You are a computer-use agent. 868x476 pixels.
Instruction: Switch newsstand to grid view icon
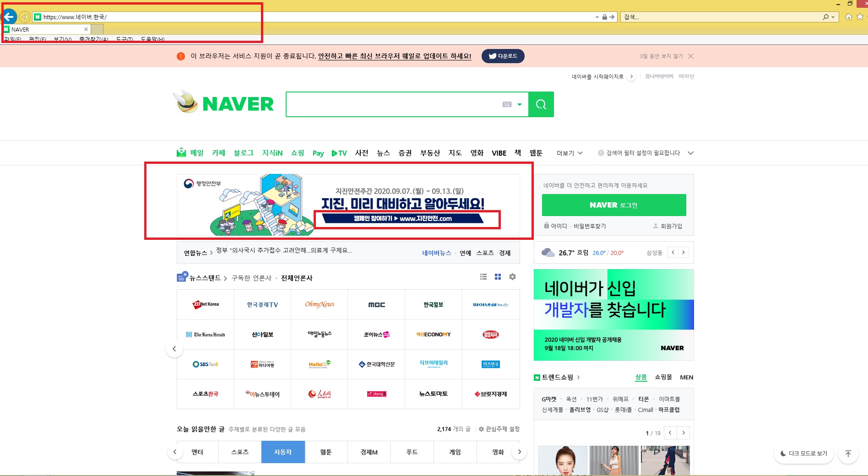[498, 277]
